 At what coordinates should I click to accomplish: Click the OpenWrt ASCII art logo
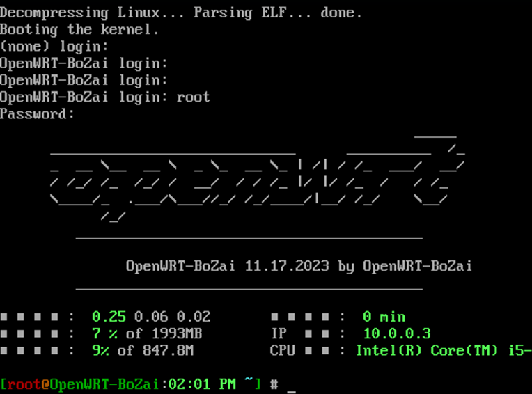(x=258, y=179)
